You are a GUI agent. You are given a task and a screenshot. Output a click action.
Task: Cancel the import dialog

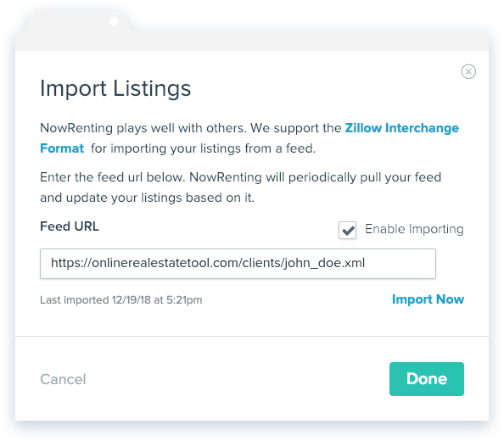pyautogui.click(x=63, y=379)
